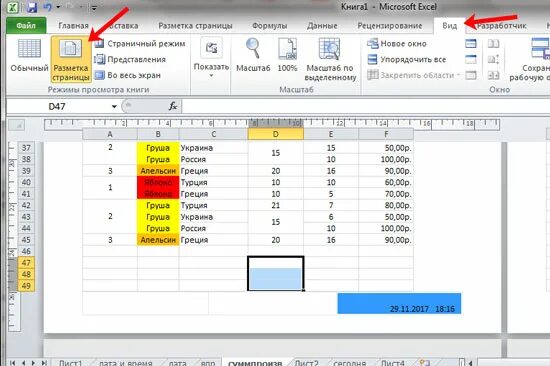Set zoom to 100%

287,55
